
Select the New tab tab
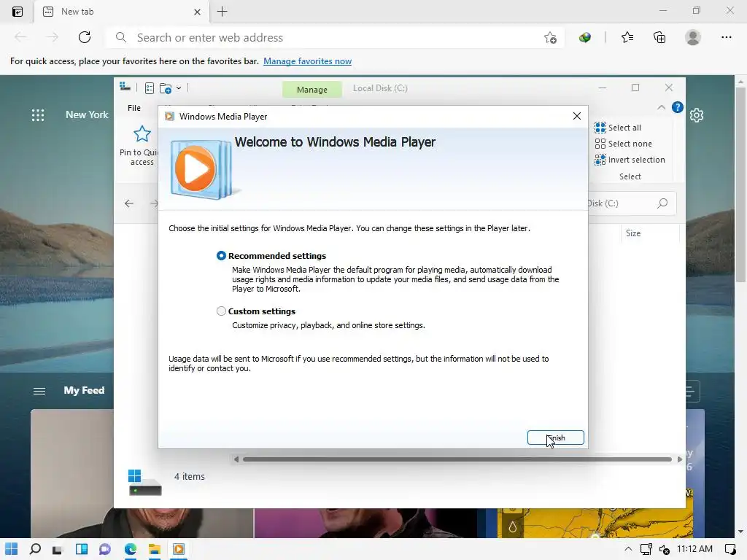(x=122, y=12)
